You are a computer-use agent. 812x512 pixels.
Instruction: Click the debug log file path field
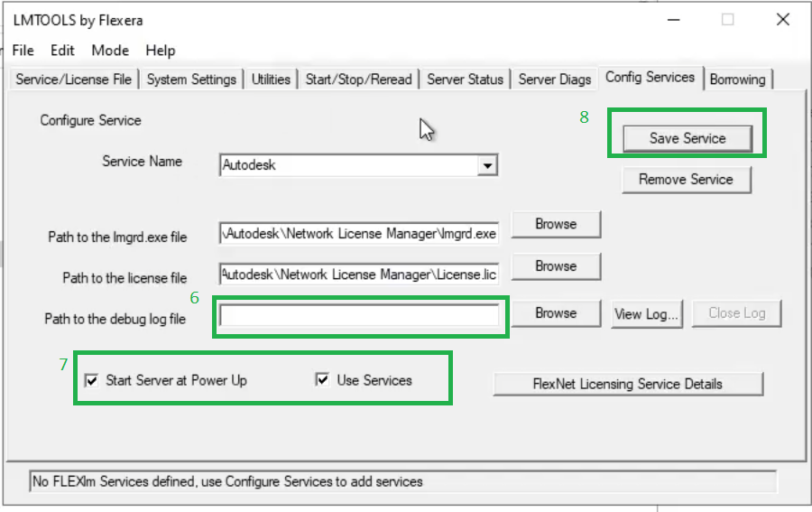359,315
